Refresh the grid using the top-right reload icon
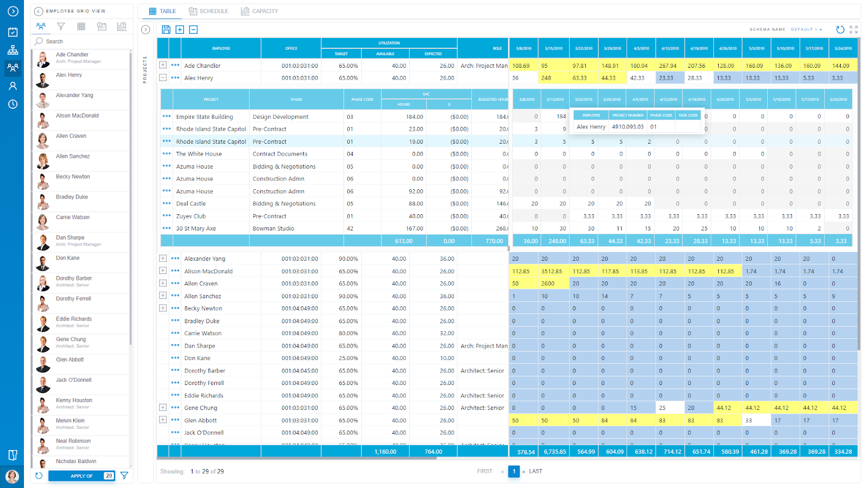Viewport: 868px width, 488px height. point(840,30)
